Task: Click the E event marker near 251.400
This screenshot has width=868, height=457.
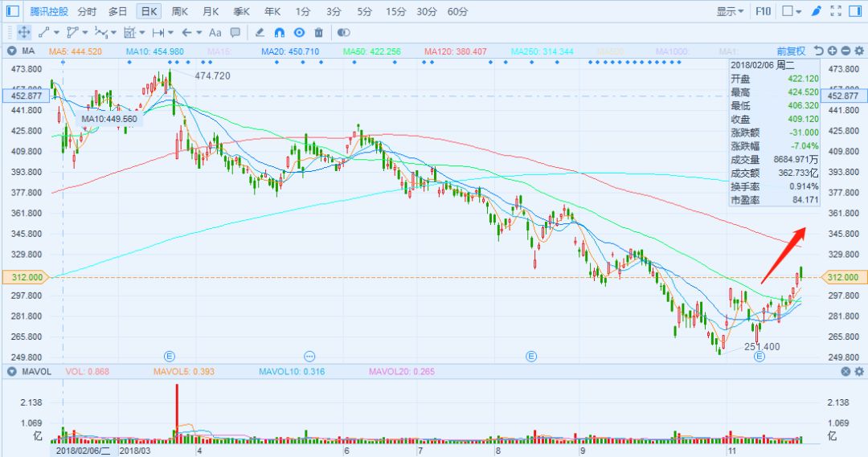Action: pos(759,357)
